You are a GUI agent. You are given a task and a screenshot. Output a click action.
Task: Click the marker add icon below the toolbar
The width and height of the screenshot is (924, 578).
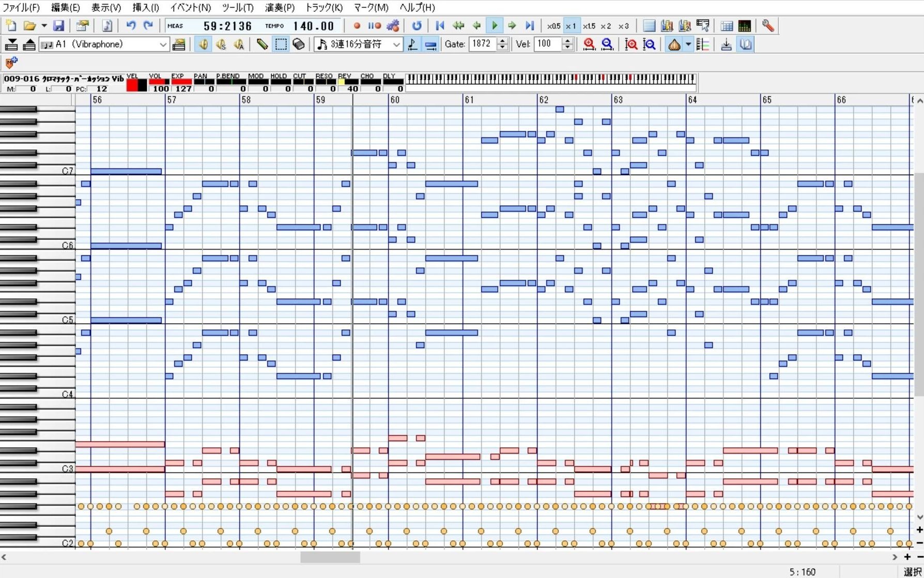click(x=11, y=63)
